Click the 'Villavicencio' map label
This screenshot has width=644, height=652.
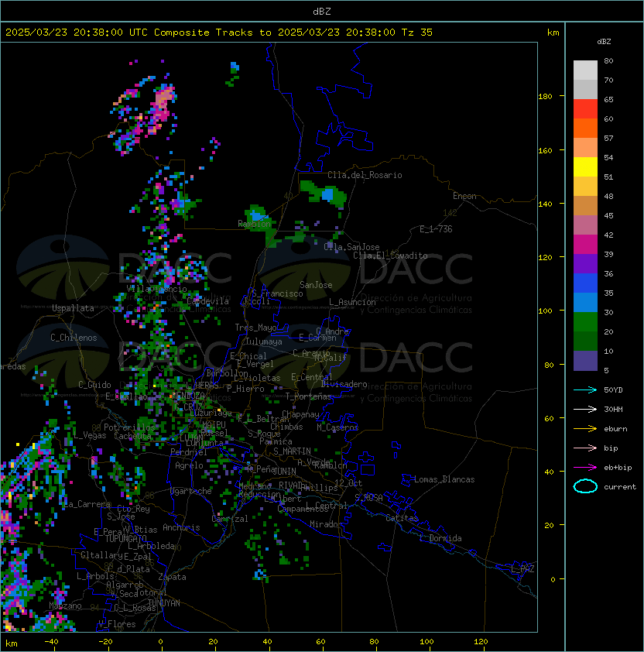pyautogui.click(x=156, y=289)
